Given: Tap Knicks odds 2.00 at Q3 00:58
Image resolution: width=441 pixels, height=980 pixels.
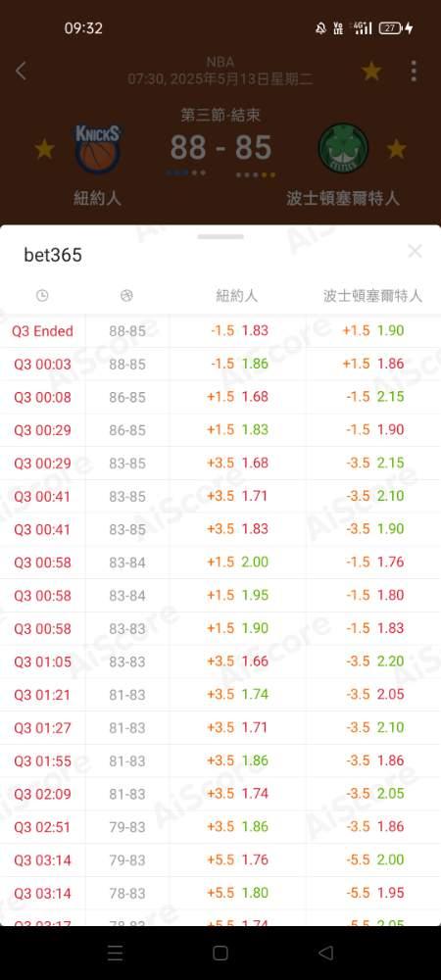Looking at the screenshot, I should [x=256, y=562].
